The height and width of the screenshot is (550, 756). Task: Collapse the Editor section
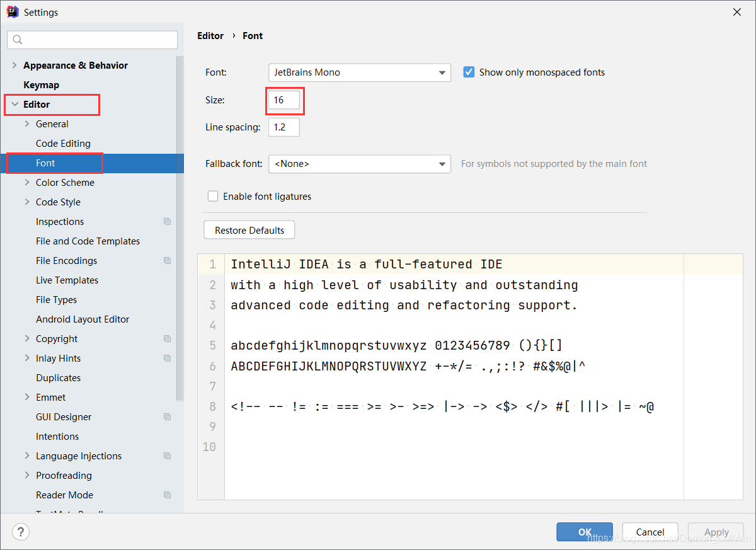[14, 105]
